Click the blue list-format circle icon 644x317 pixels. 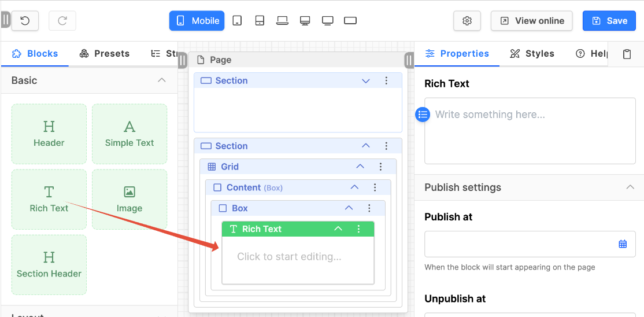[x=423, y=115]
